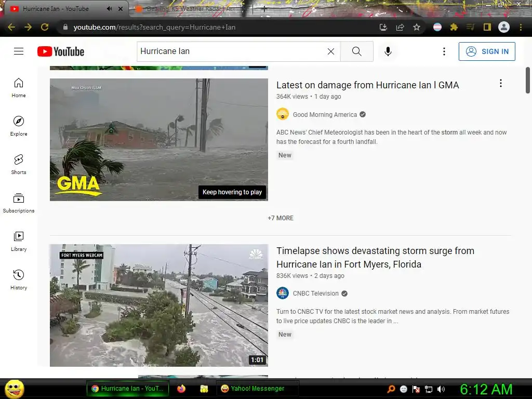The width and height of the screenshot is (532, 399).
Task: Open the Chrome three-dot menu
Action: coord(521,27)
